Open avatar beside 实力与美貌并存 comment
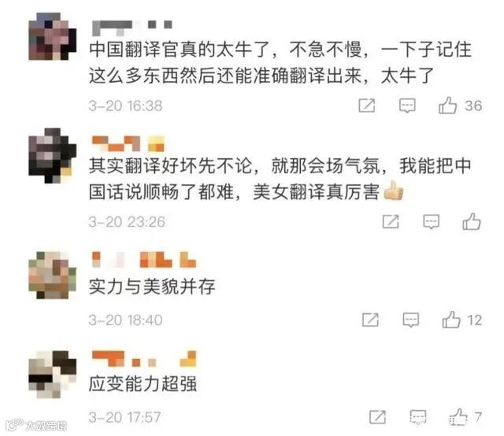The width and height of the screenshot is (504, 436). click(x=53, y=275)
